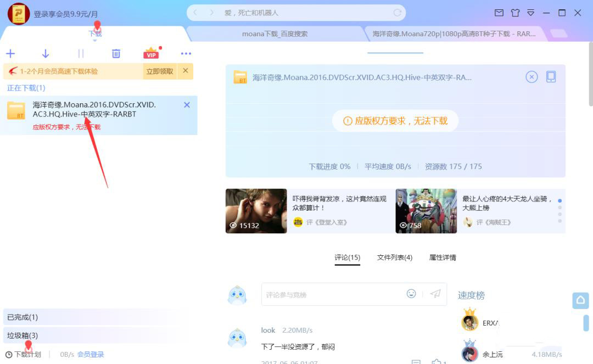
Task: Create a new download task
Action: pos(10,53)
